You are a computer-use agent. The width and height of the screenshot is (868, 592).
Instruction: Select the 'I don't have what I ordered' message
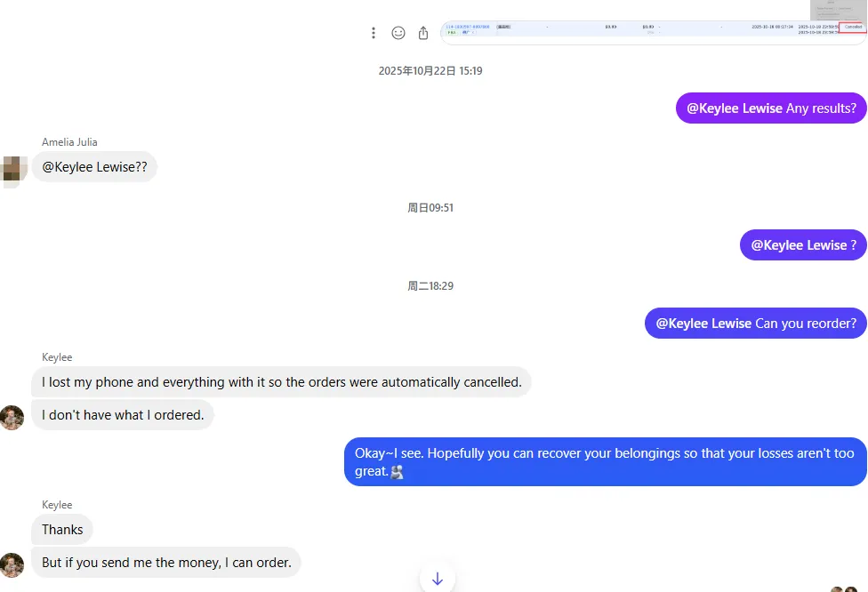[x=123, y=415]
